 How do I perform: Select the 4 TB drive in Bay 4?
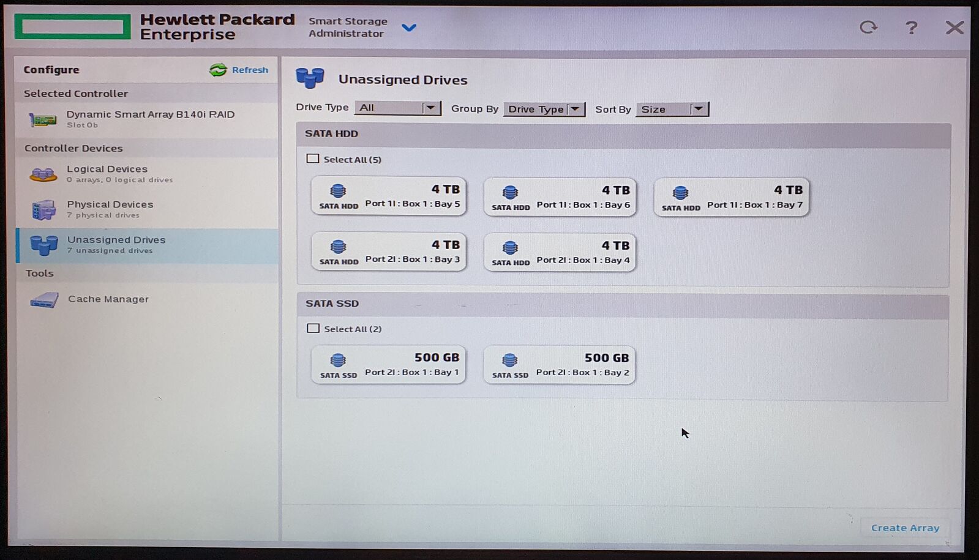[560, 252]
